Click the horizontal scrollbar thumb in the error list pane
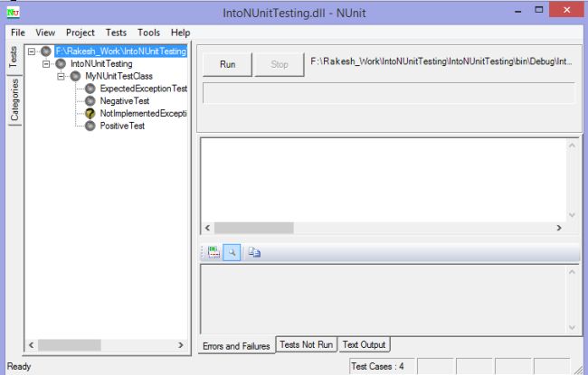This screenshot has width=588, height=375. [x=254, y=228]
